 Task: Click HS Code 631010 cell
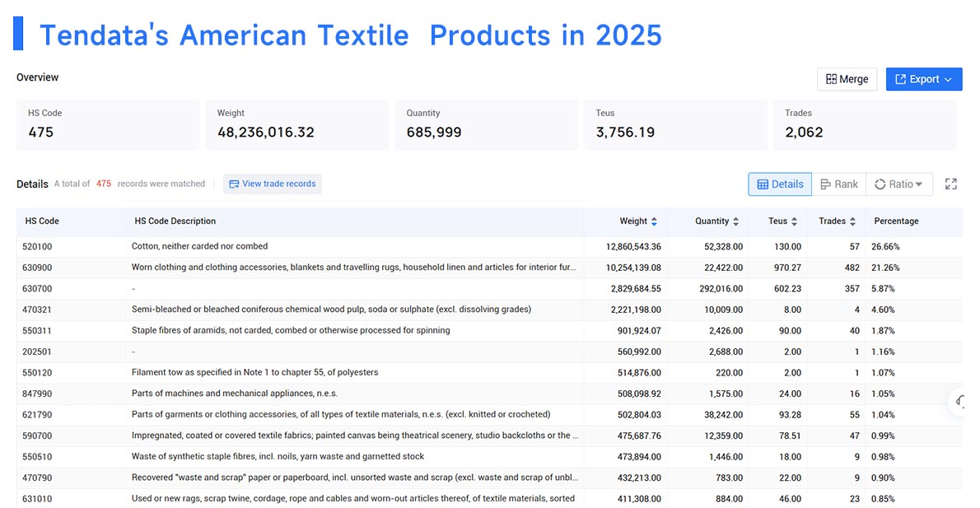pos(38,499)
